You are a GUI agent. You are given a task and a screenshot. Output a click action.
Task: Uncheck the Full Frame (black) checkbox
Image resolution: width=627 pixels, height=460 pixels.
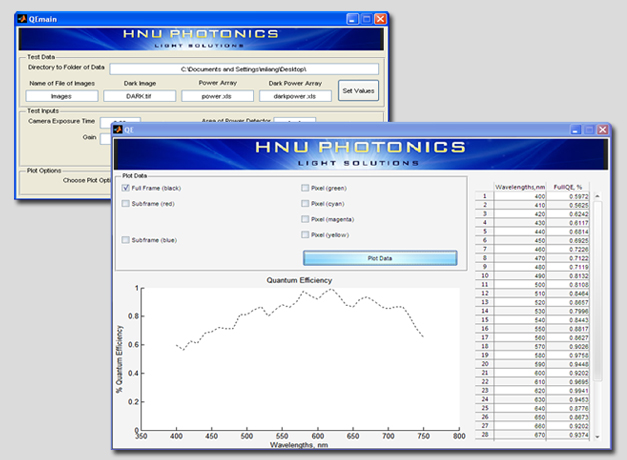[126, 188]
